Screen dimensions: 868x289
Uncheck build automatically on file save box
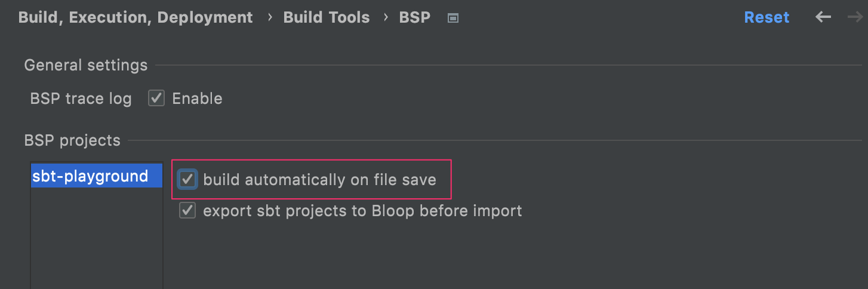click(187, 179)
